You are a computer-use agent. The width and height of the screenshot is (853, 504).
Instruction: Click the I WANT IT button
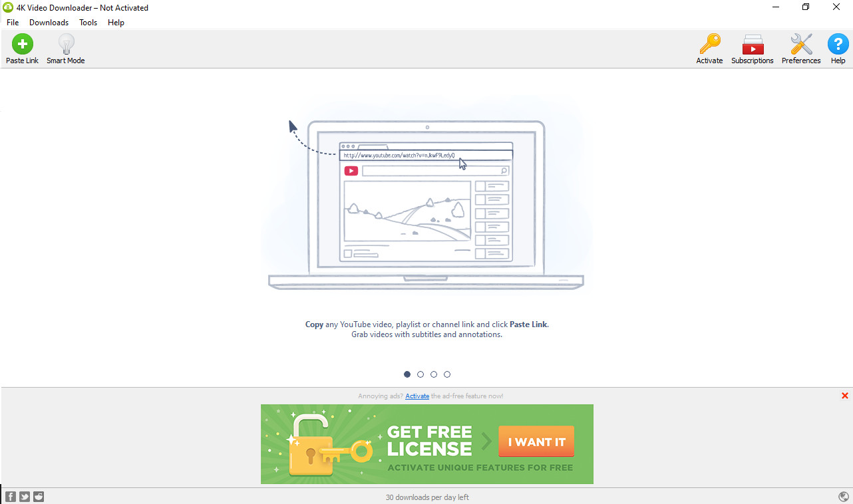pos(536,441)
